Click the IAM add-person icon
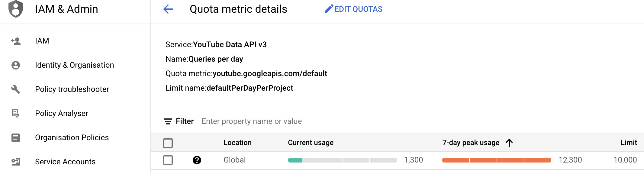 point(16,41)
